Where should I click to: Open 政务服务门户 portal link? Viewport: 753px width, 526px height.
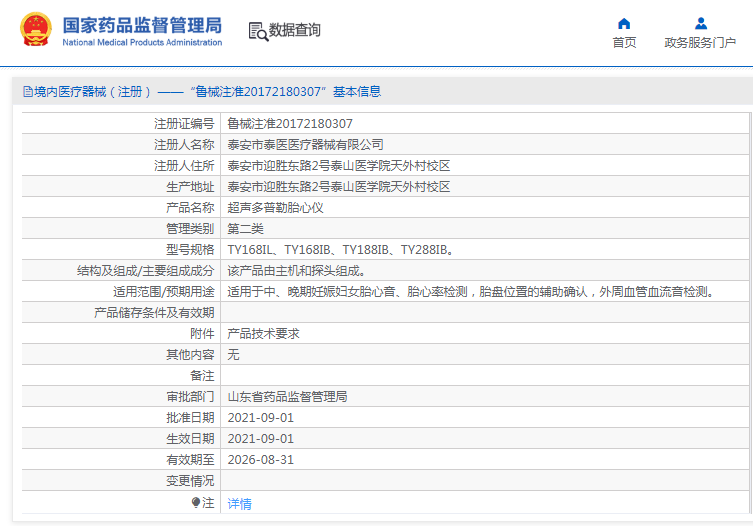click(700, 43)
